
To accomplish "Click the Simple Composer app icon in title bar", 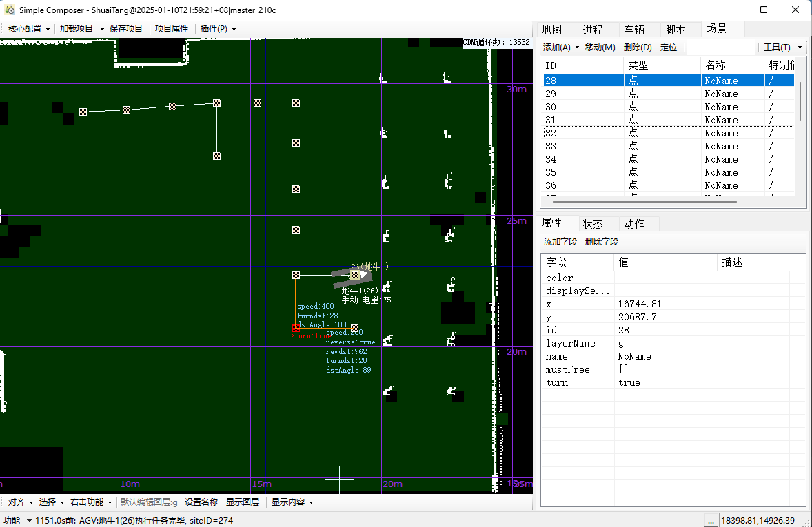I will tap(10, 10).
